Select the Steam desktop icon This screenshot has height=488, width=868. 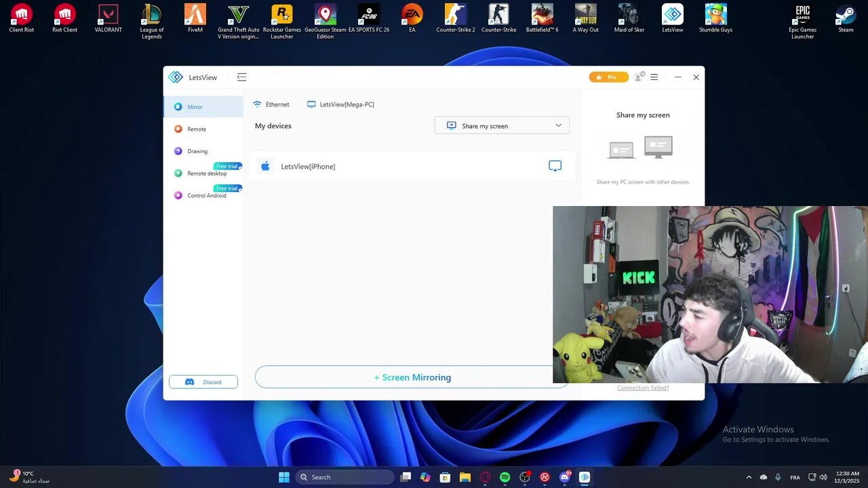click(x=846, y=19)
